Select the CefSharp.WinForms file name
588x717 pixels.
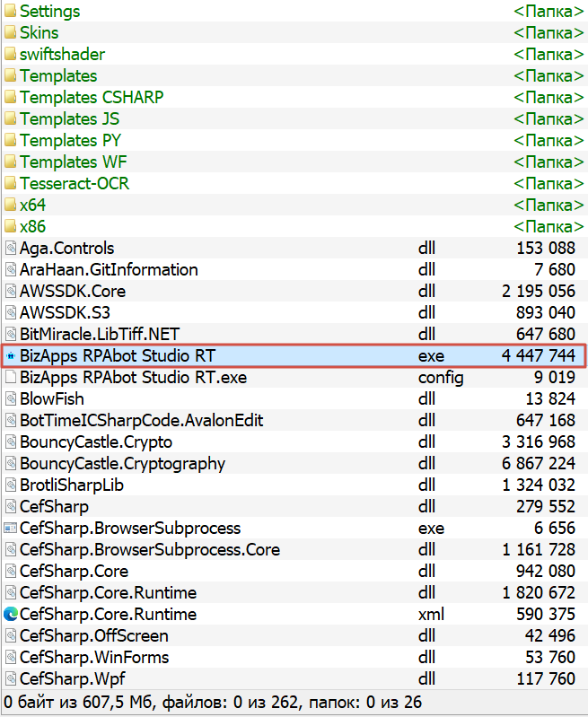pos(95,657)
